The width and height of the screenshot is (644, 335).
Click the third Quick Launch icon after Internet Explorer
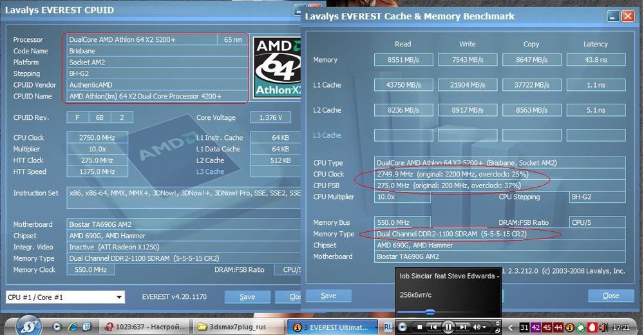[87, 327]
